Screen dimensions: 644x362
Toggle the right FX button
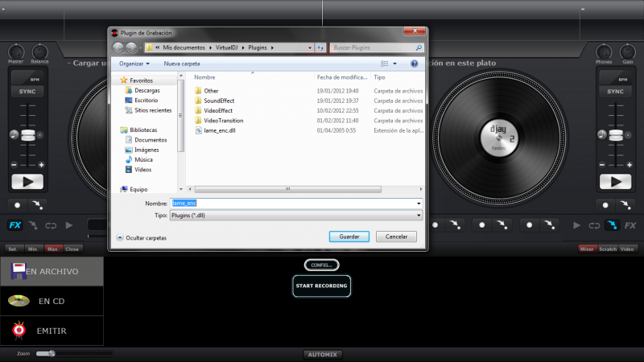[x=630, y=225]
